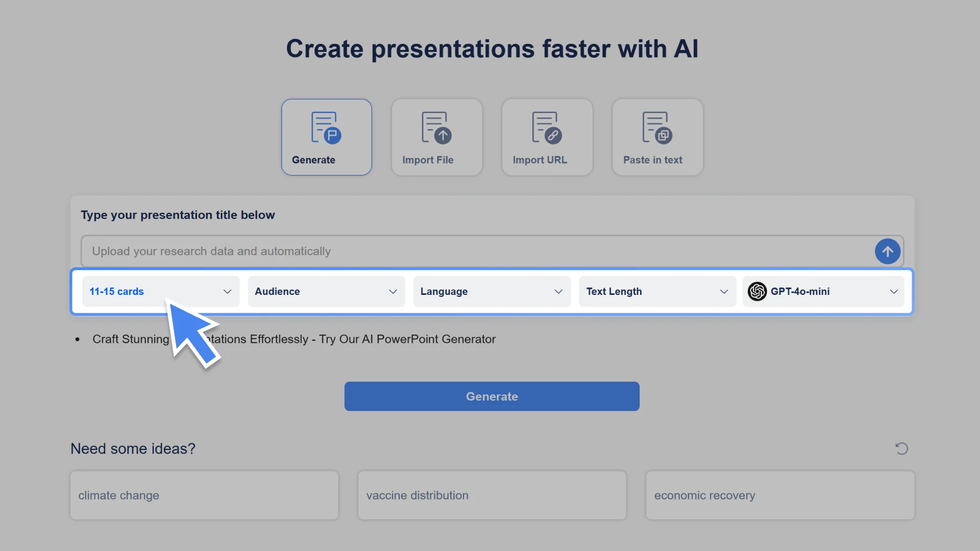Screen dimensions: 980x551
Task: Click the 'Create presentations faster with AI' headline
Action: 492,49
